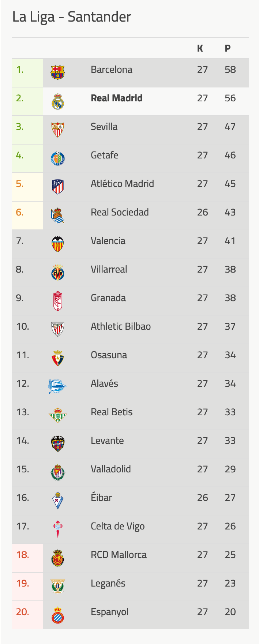Viewport: 259px width, 644px height.
Task: Open the Athletic Bilbao team link
Action: (121, 326)
